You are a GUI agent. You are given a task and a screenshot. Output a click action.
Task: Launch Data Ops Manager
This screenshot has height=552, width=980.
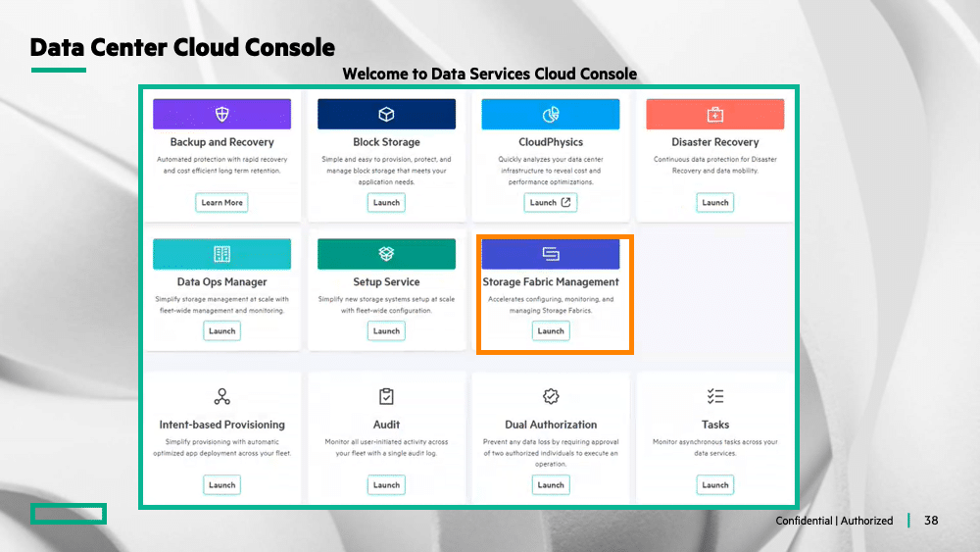[x=221, y=330]
